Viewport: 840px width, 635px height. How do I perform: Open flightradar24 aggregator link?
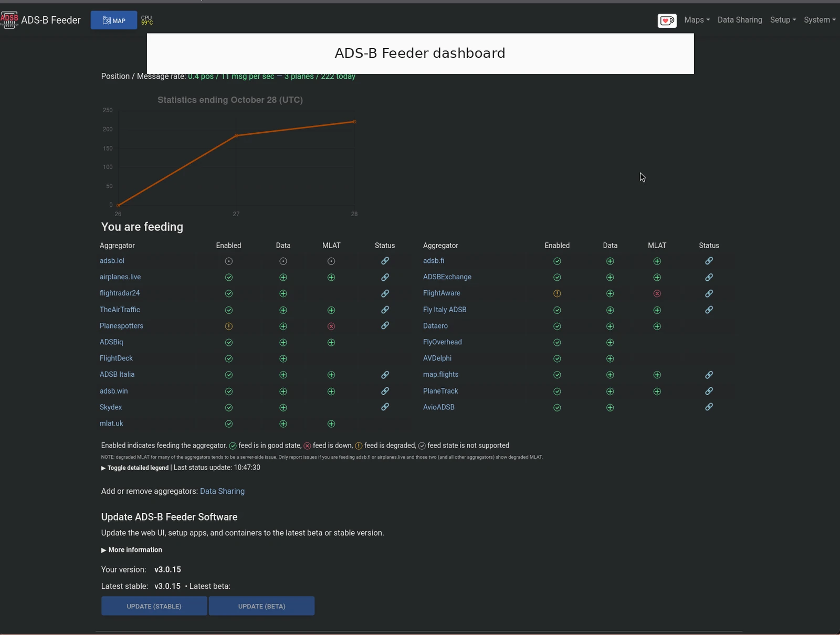click(120, 293)
